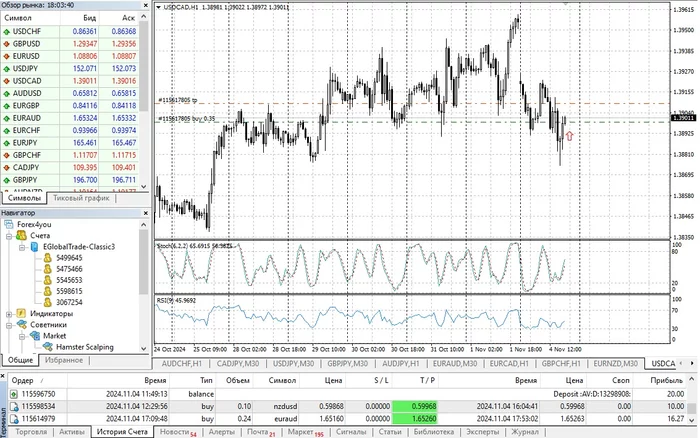
Task: Switch to Избранное tab in Navigator
Action: 63,360
